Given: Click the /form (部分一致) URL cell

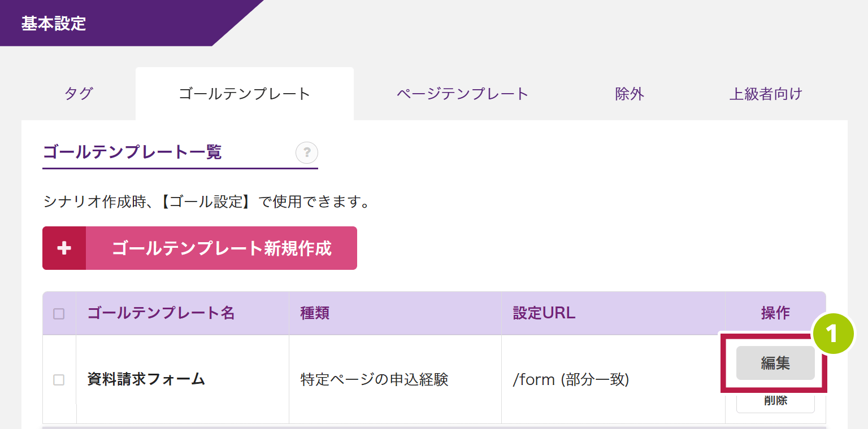Looking at the screenshot, I should pos(571,380).
